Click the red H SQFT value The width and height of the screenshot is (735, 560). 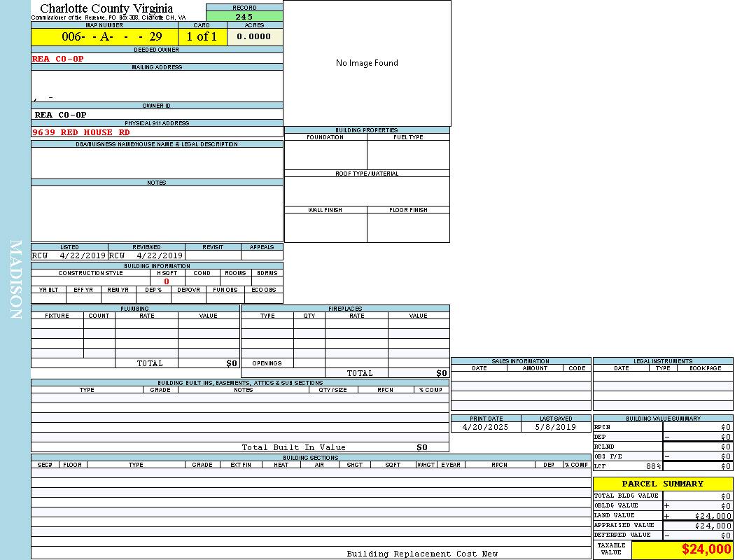[x=167, y=281]
